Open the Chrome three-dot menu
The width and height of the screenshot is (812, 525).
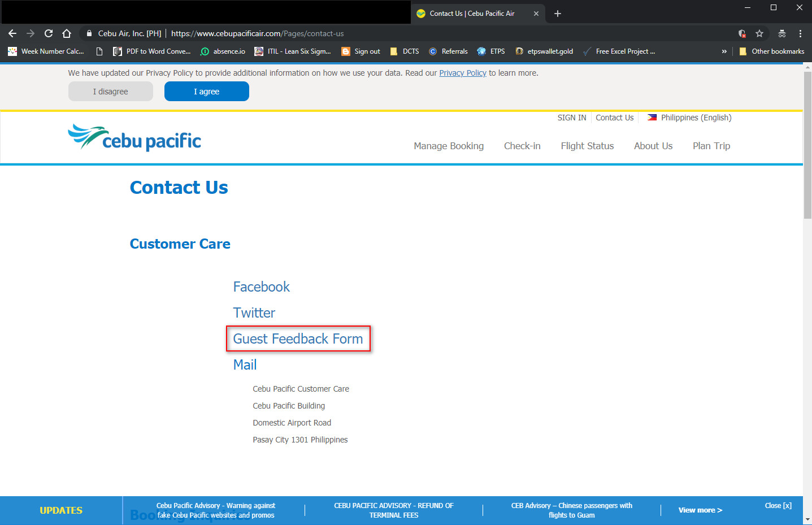pos(800,33)
